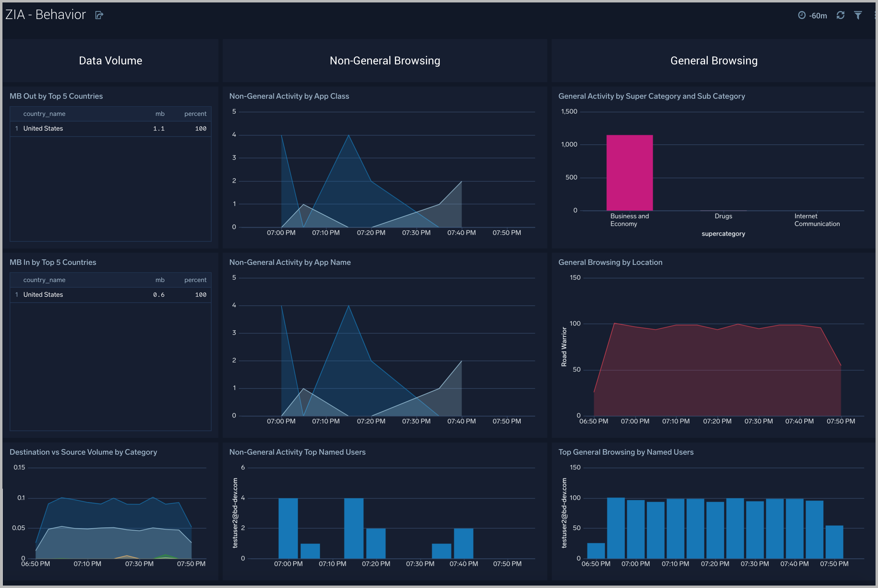This screenshot has width=878, height=588.
Task: Open the share dashboard icon next to title
Action: tap(99, 15)
